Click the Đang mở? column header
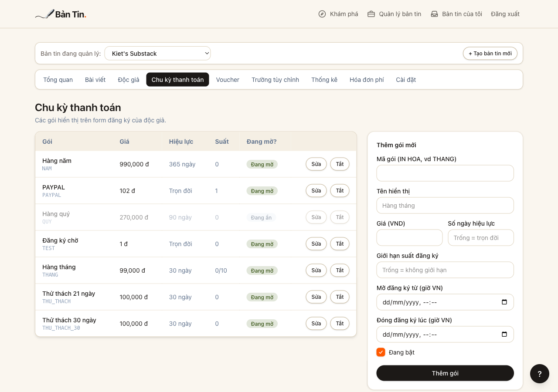558x392 pixels. coord(262,142)
